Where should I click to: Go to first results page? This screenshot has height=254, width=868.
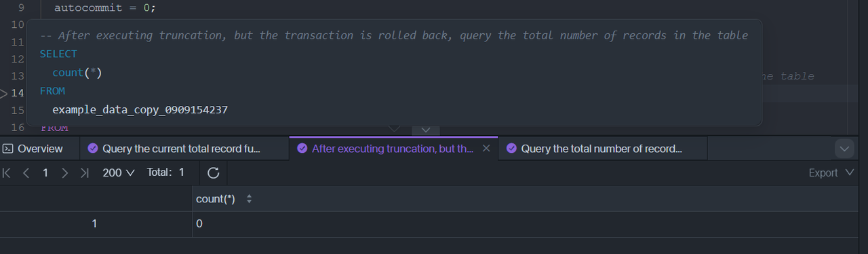pos(7,173)
